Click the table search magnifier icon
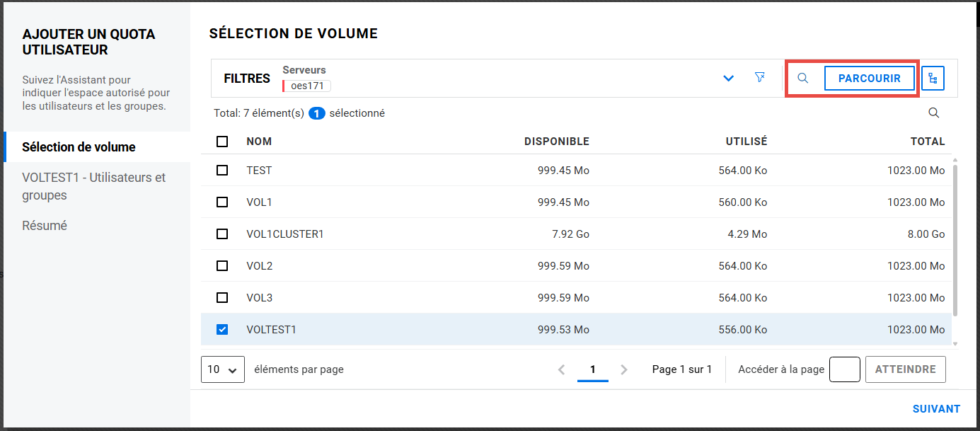 click(x=933, y=113)
